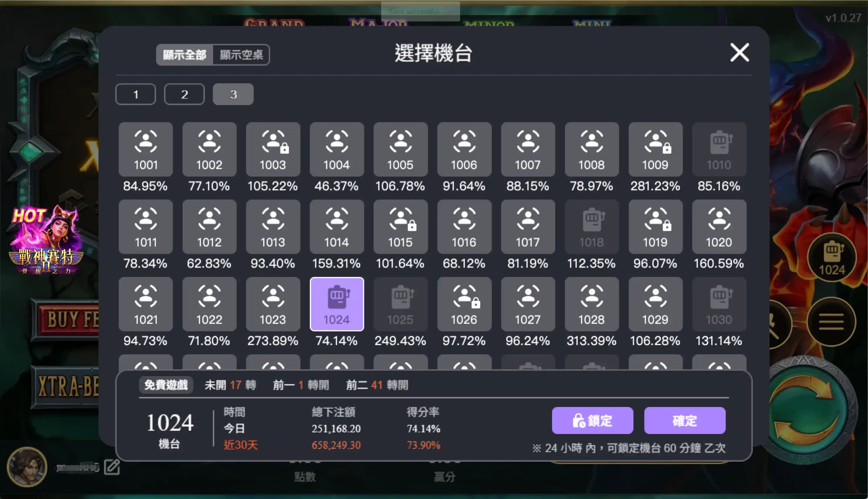Click the player avatar portrait
The width and height of the screenshot is (868, 499).
coord(27,466)
